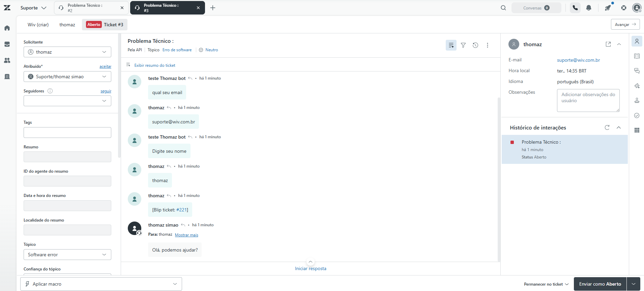Viewport: 644px width, 291px height.
Task: Open Zendesk products switcher icon
Action: (624, 8)
